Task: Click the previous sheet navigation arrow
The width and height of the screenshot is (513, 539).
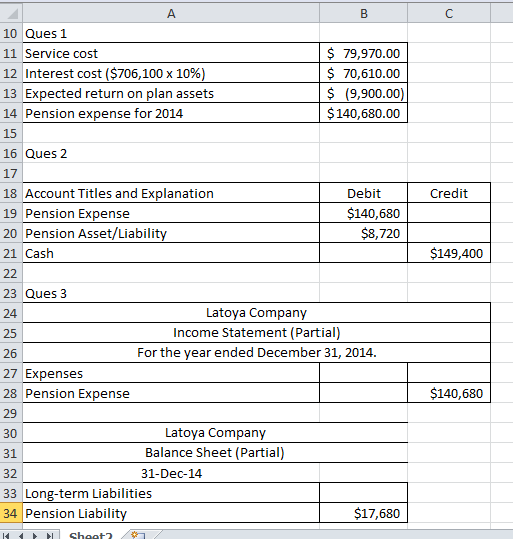Action: tap(21, 536)
